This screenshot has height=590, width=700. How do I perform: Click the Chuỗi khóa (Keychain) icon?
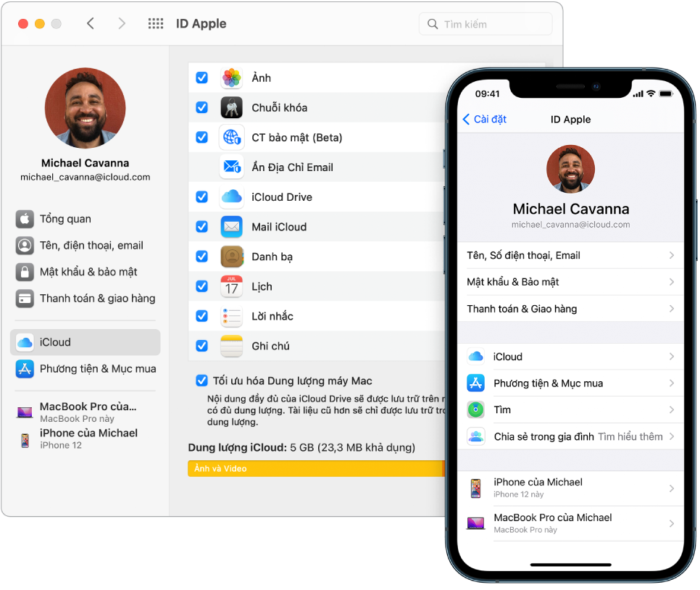[231, 107]
